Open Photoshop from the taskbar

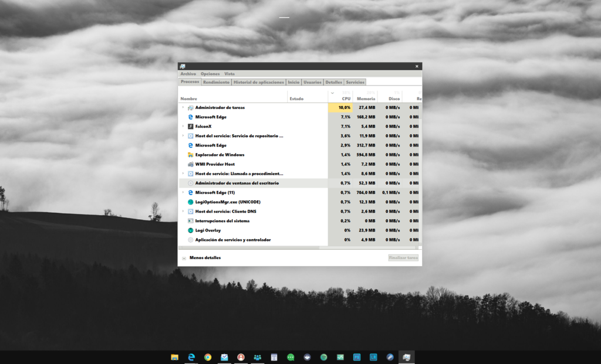(357, 357)
